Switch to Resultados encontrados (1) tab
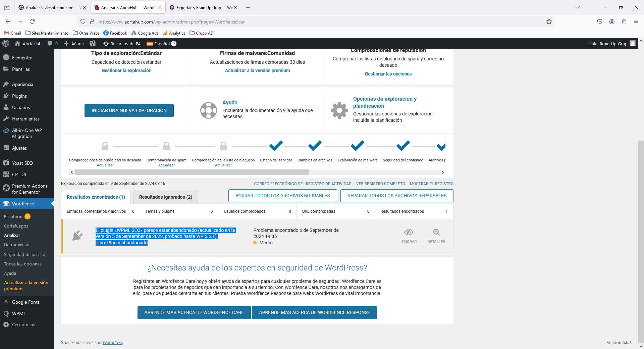The image size is (644, 349). coord(96,197)
